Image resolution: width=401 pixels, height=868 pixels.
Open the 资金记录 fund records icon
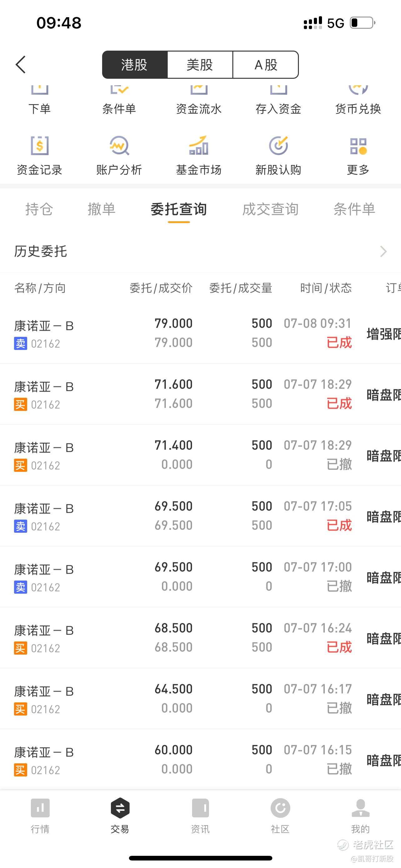point(40,146)
